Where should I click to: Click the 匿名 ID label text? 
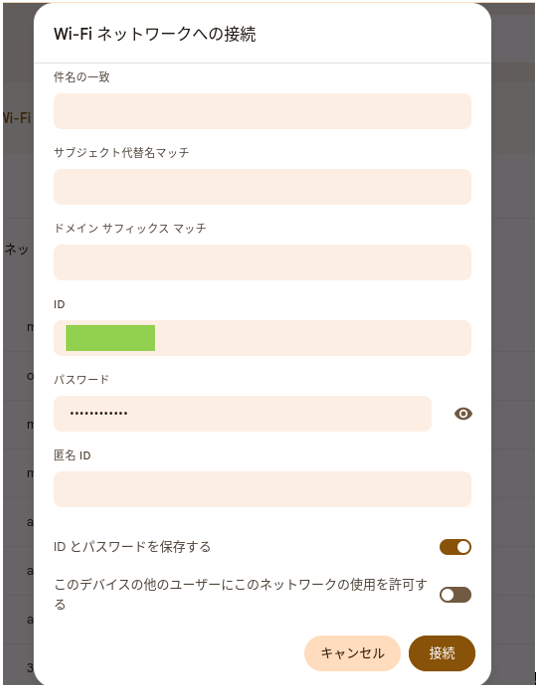click(x=72, y=455)
